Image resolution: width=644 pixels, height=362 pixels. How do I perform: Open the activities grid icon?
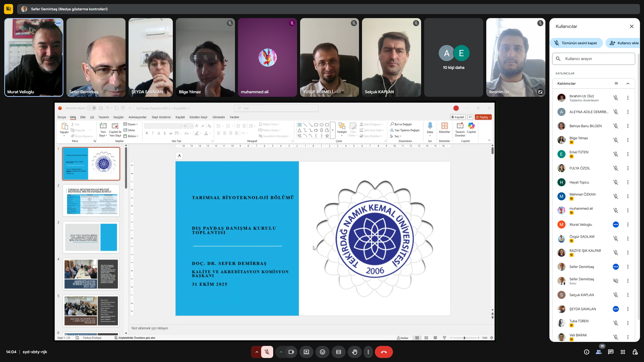point(623,352)
